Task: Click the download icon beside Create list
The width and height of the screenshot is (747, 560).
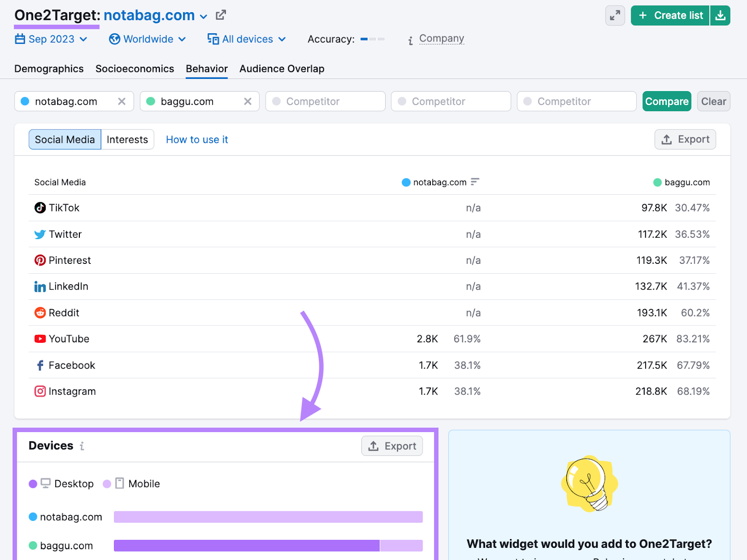Action: coord(720,15)
